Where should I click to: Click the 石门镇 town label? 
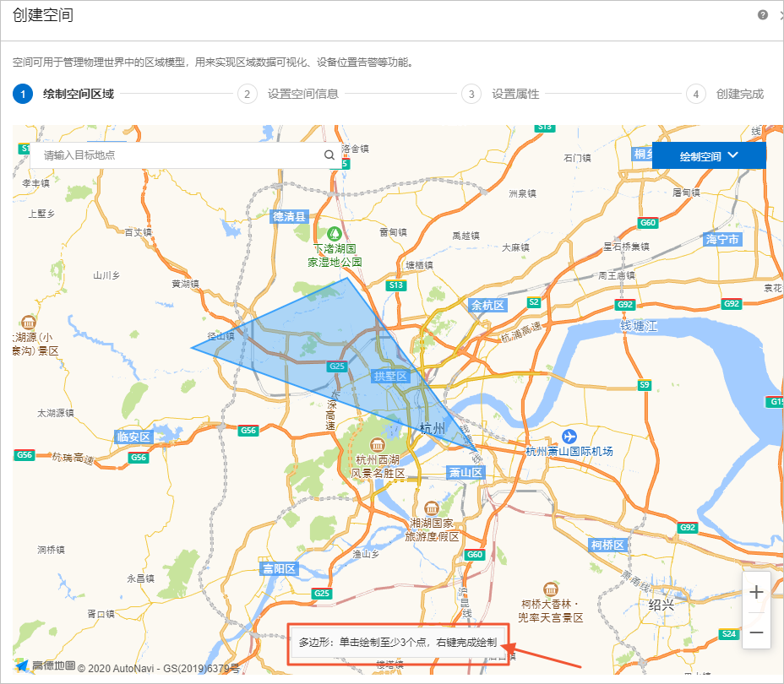pos(578,158)
